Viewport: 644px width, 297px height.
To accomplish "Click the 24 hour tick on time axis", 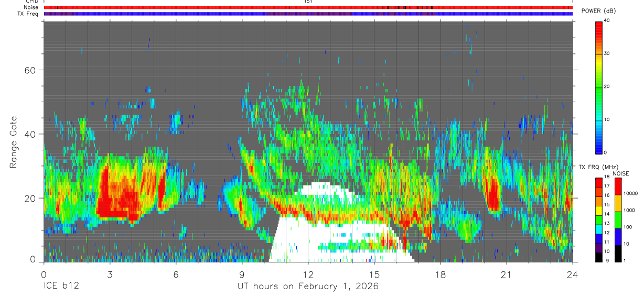I will 573,274.
